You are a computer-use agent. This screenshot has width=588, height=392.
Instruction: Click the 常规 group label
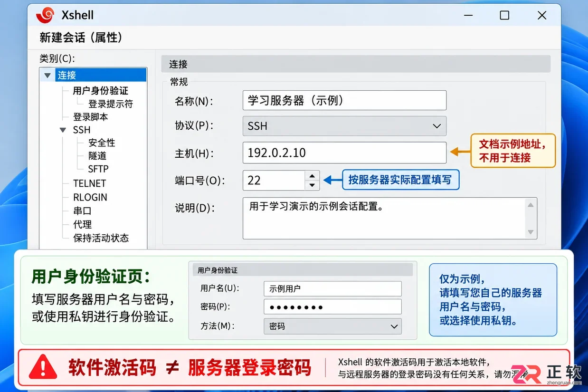pyautogui.click(x=179, y=82)
